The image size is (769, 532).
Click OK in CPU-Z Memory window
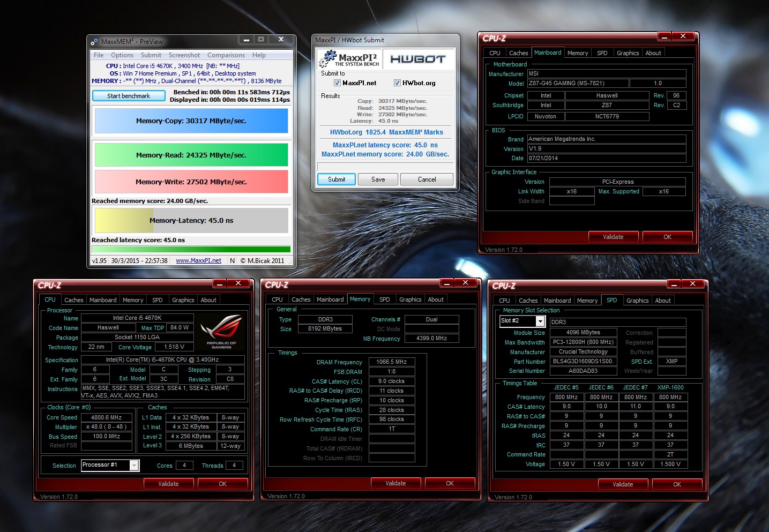(x=450, y=483)
